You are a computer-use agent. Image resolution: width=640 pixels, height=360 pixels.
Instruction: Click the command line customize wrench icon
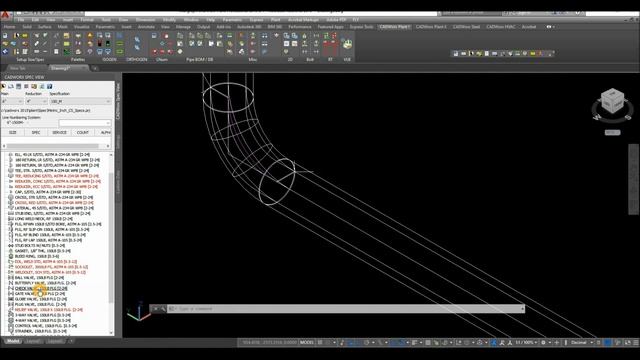(x=163, y=309)
